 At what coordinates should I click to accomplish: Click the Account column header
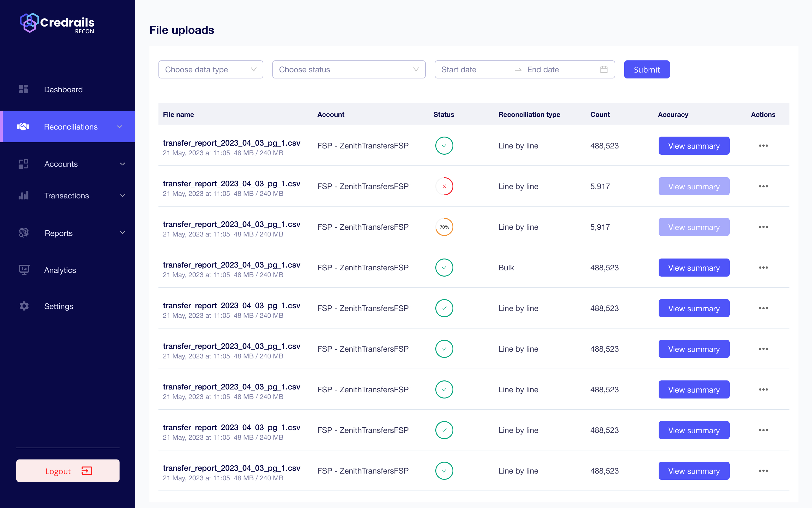pyautogui.click(x=331, y=115)
